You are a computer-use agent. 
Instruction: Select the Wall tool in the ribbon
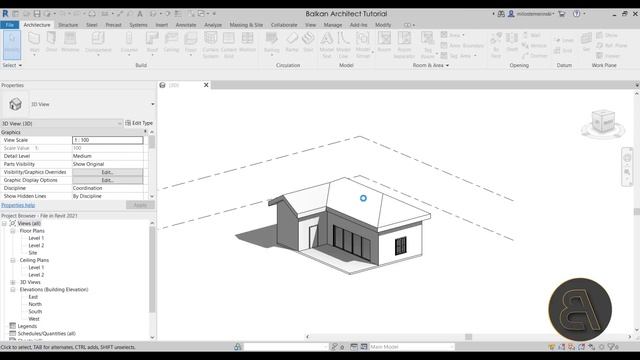[34, 43]
